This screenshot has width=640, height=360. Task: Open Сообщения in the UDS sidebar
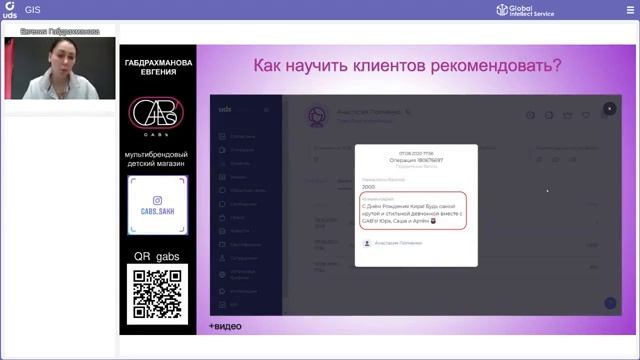coord(238,204)
